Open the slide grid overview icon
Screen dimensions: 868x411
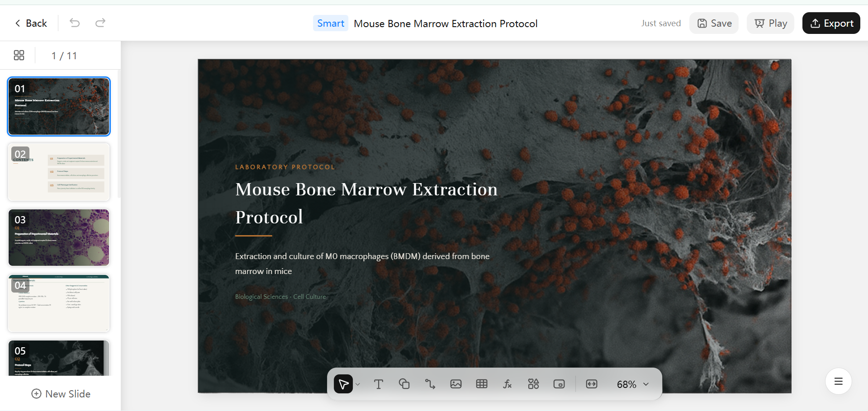tap(19, 55)
